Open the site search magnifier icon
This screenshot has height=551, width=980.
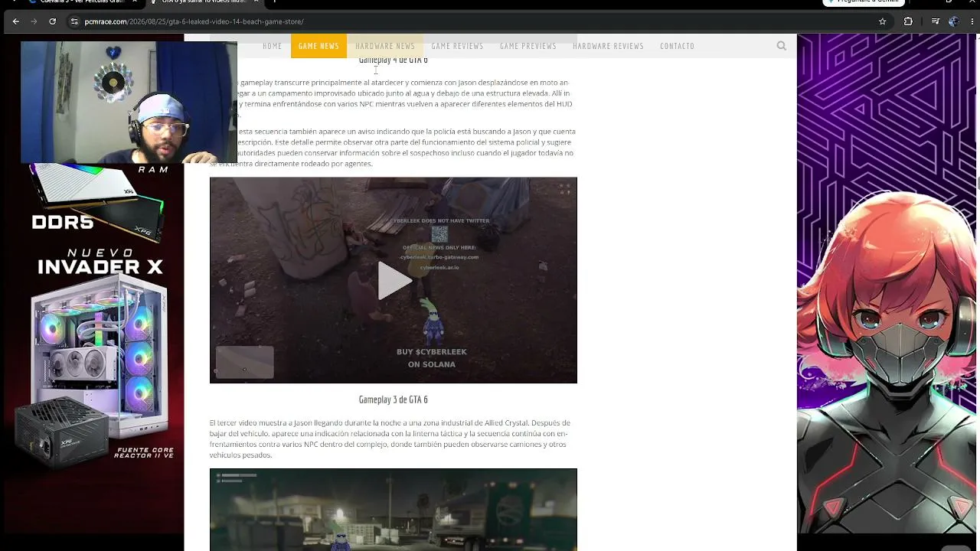[781, 46]
